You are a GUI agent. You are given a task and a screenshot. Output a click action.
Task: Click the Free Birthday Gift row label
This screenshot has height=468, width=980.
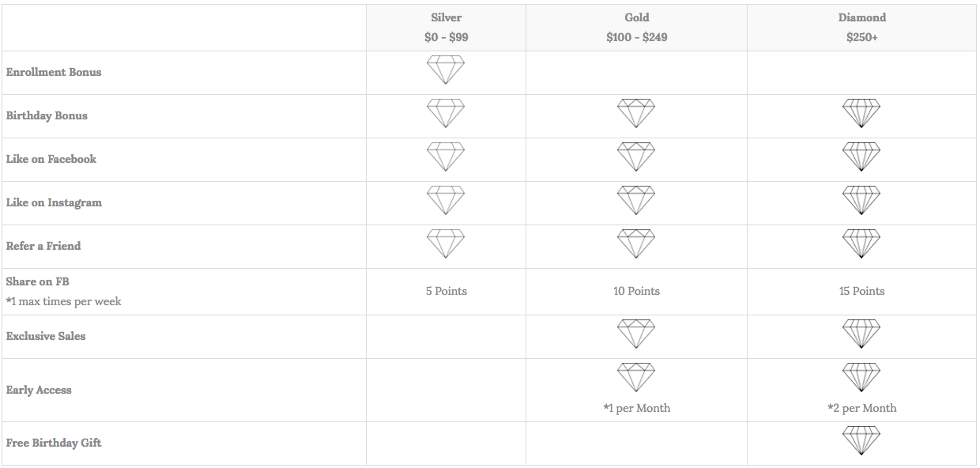(54, 443)
